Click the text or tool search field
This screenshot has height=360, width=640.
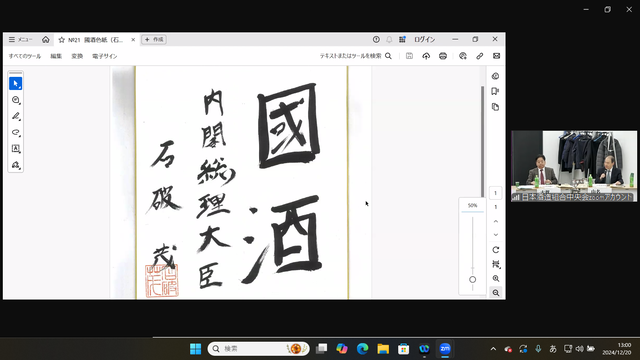pos(356,56)
